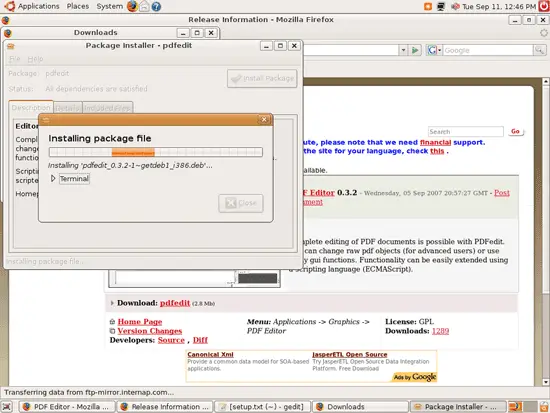Click the shutdown power icon in top panel

544,6
